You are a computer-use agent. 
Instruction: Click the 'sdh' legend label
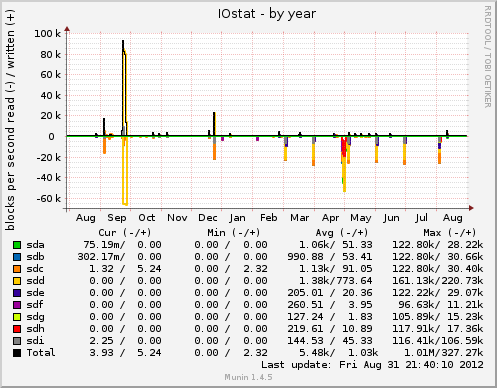(x=35, y=329)
